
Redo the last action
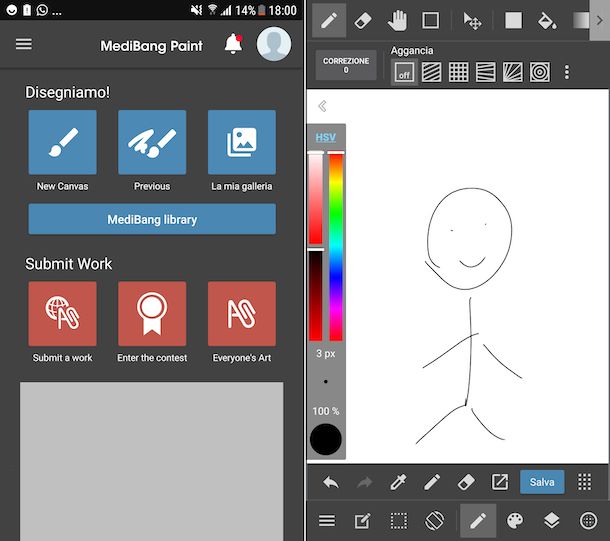[365, 482]
